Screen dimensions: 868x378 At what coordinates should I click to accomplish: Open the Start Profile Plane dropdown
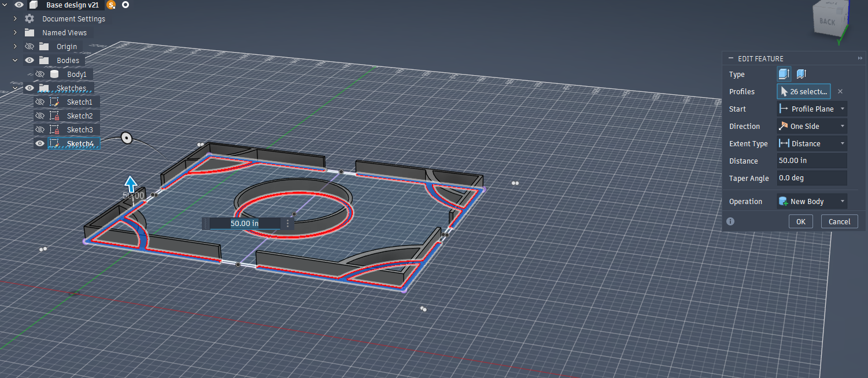(x=812, y=109)
